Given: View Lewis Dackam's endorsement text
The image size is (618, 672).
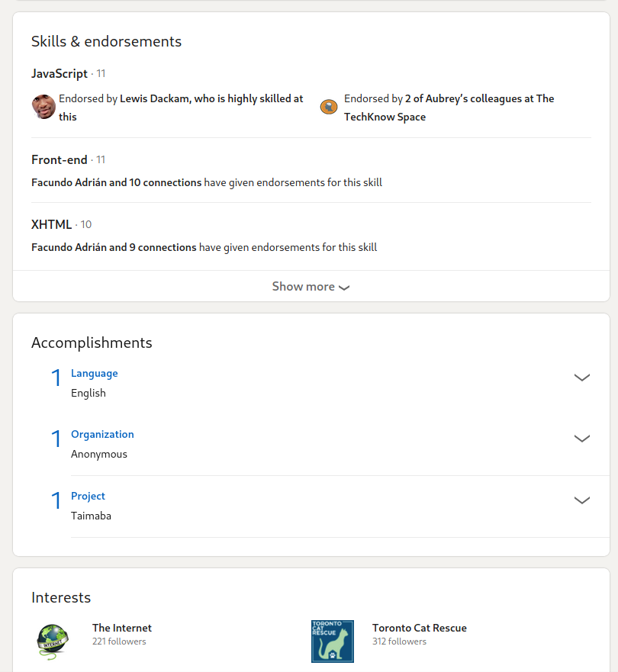Looking at the screenshot, I should click(x=181, y=108).
